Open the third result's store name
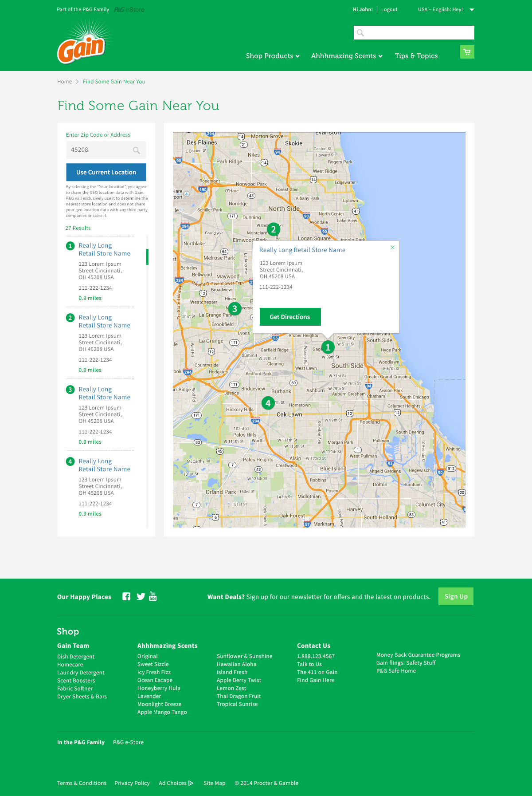The height and width of the screenshot is (796, 532). pyautogui.click(x=105, y=394)
